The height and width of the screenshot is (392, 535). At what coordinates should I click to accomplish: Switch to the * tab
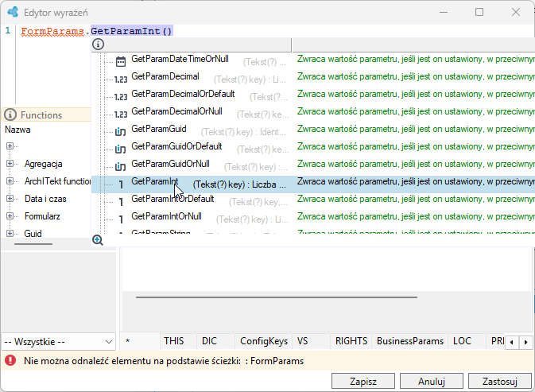pyautogui.click(x=140, y=341)
